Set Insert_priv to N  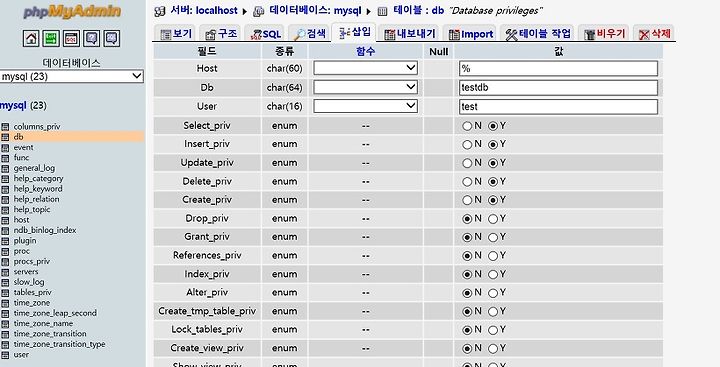click(467, 145)
